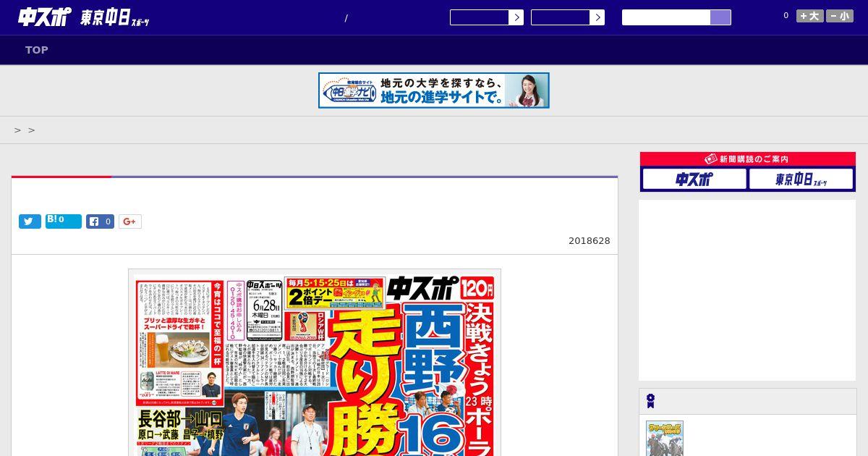Click the first breadcrumb arrow separator
This screenshot has height=456, width=868.
[x=18, y=130]
